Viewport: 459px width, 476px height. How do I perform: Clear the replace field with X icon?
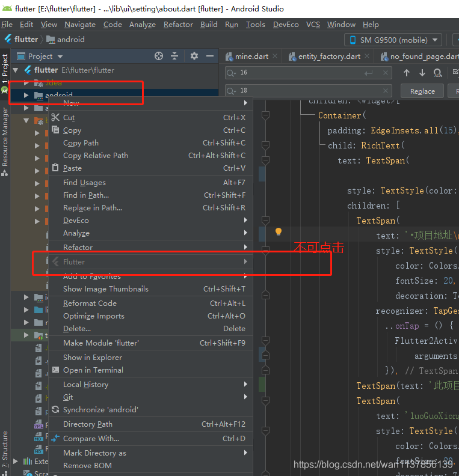(386, 91)
